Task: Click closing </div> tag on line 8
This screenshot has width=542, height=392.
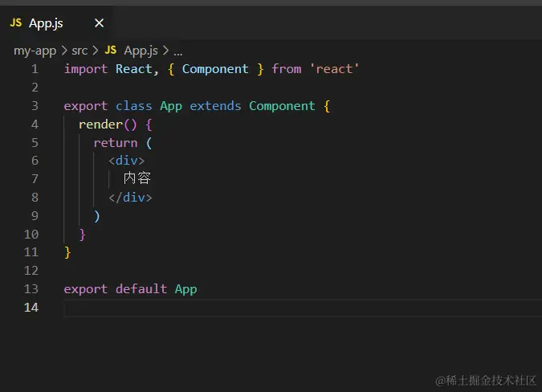Action: (x=130, y=198)
